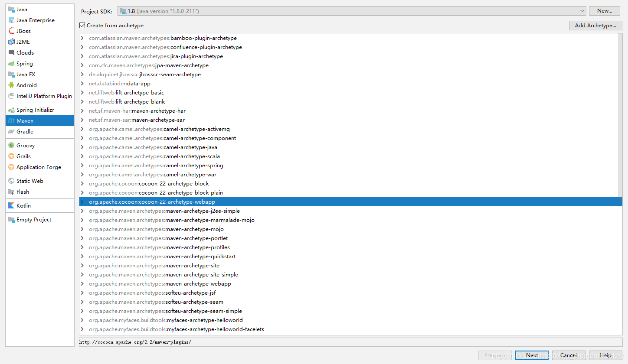This screenshot has height=364, width=628.
Task: Click the Gradle elephant icon
Action: tap(11, 131)
